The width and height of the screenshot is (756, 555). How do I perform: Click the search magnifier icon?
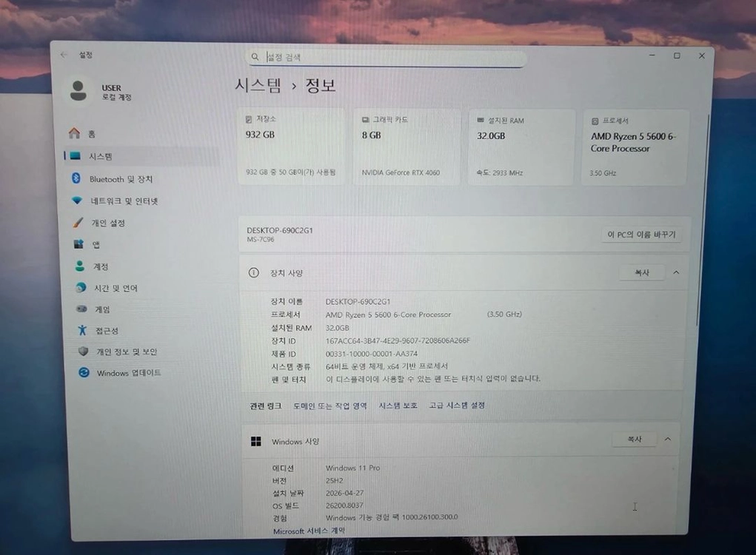point(255,57)
